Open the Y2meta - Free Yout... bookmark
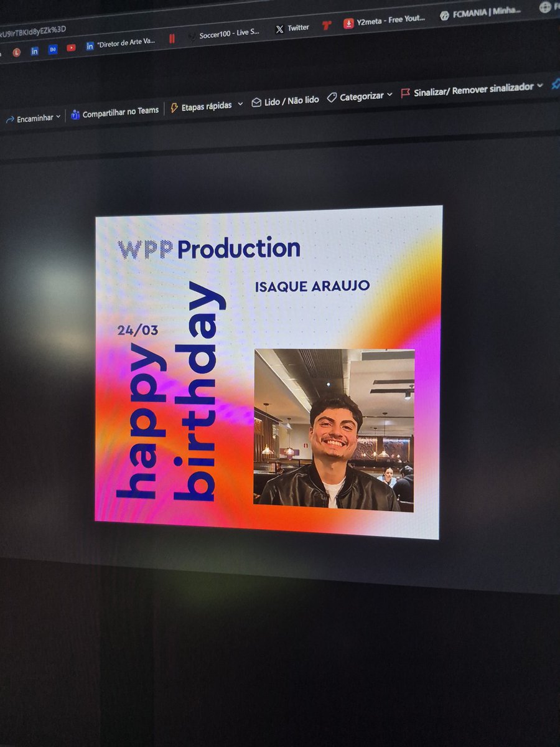Screen dimensions: 560x747 [x=385, y=21]
